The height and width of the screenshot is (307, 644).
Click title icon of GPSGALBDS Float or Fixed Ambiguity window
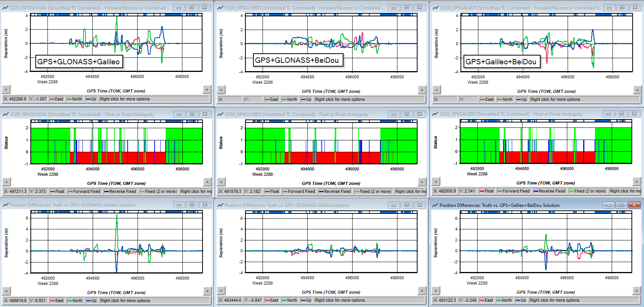[435, 114]
